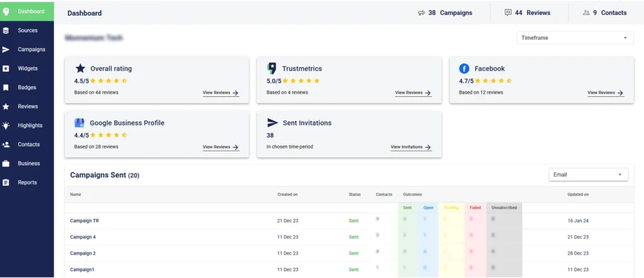This screenshot has height=278, width=644.
Task: Click the Reviews star sidebar icon
Action: (6, 106)
